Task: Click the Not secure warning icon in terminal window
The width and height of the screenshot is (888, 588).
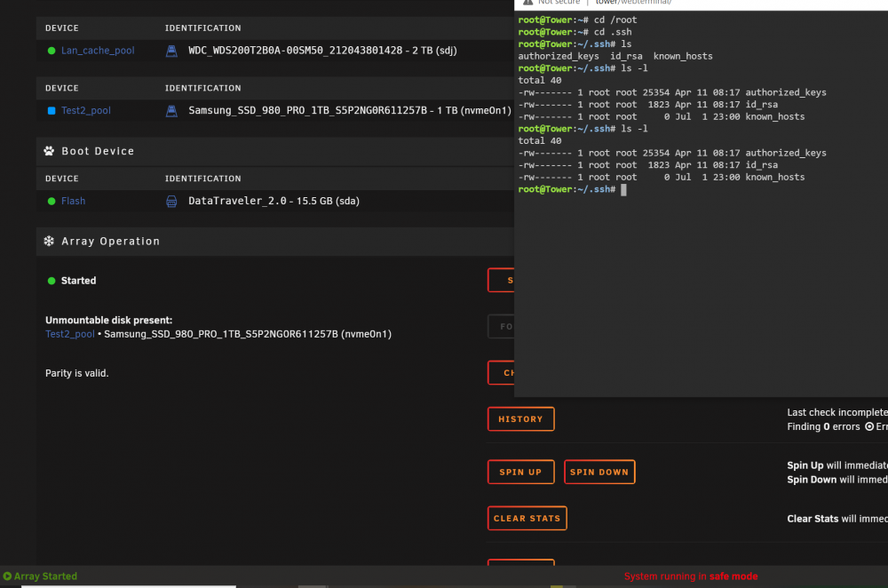Action: [527, 3]
